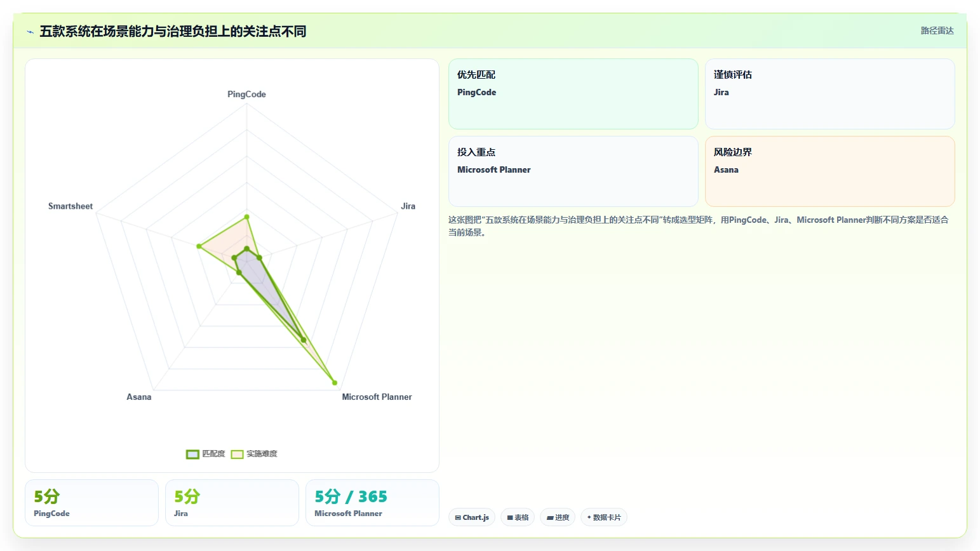
Task: Click the Asana radar axis label
Action: (138, 397)
